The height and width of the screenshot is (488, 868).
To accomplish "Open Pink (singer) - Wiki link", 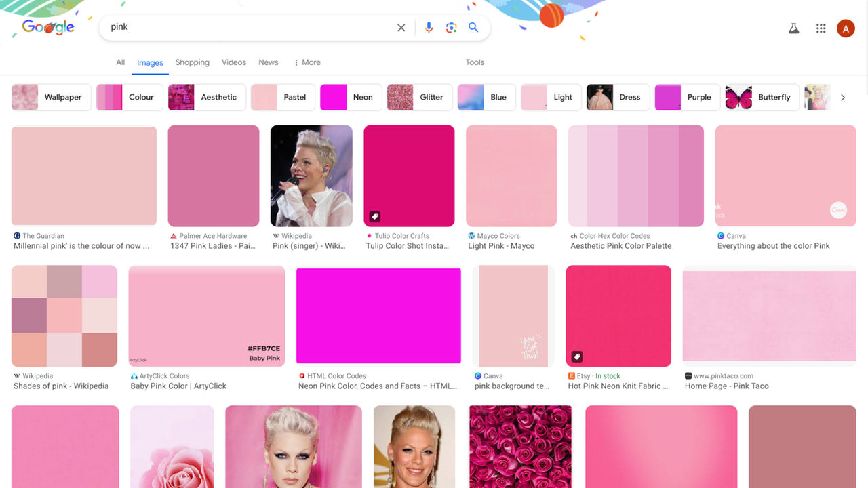I will point(309,246).
